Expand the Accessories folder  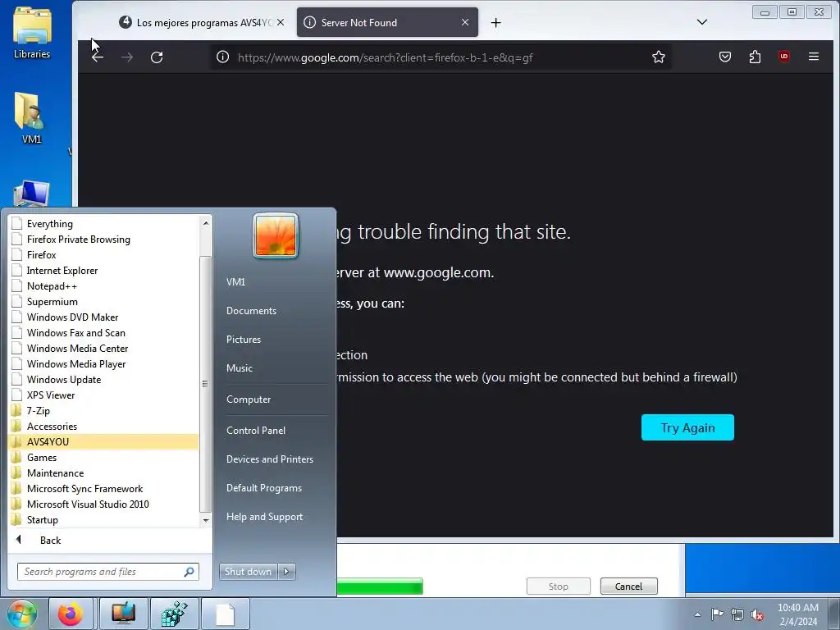(x=104, y=426)
